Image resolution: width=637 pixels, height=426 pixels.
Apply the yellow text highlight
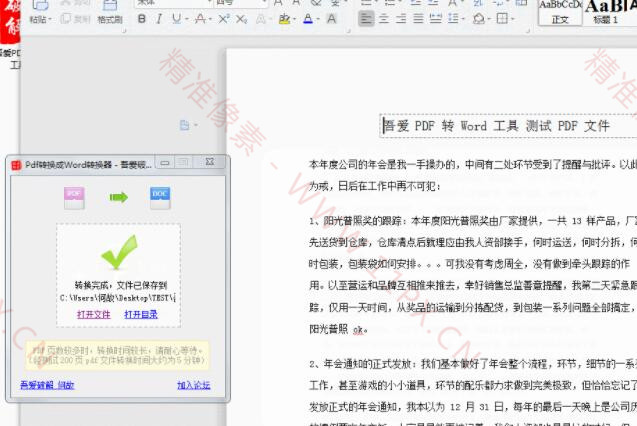point(284,19)
